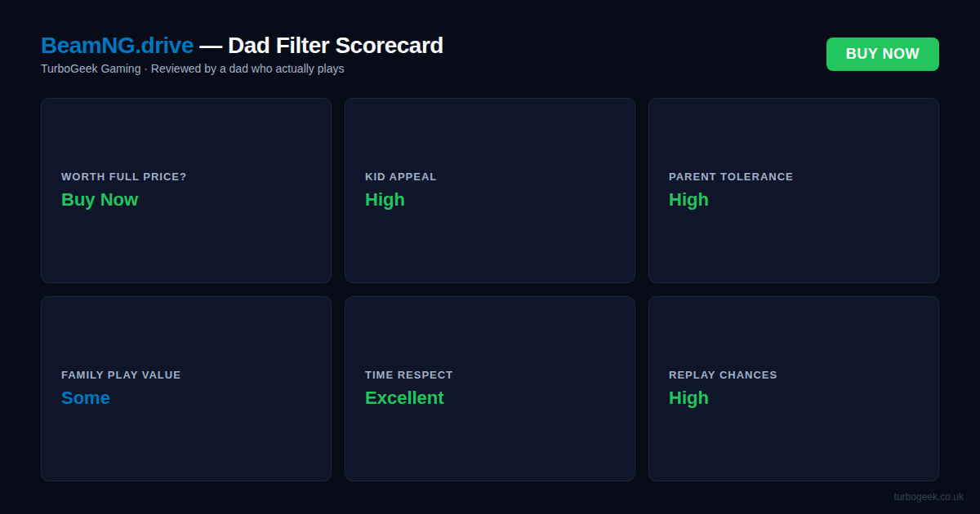Click the Replay Chances label
The width and height of the screenshot is (980, 514).
(723, 375)
